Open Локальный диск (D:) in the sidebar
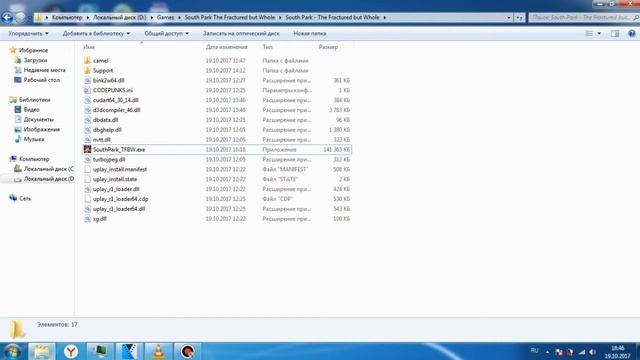 click(x=49, y=179)
